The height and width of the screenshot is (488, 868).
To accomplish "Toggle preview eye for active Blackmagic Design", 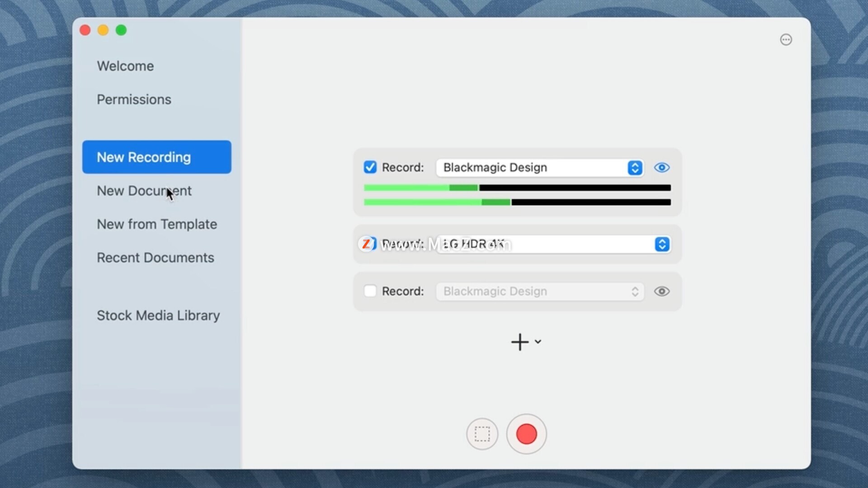I will [x=662, y=168].
